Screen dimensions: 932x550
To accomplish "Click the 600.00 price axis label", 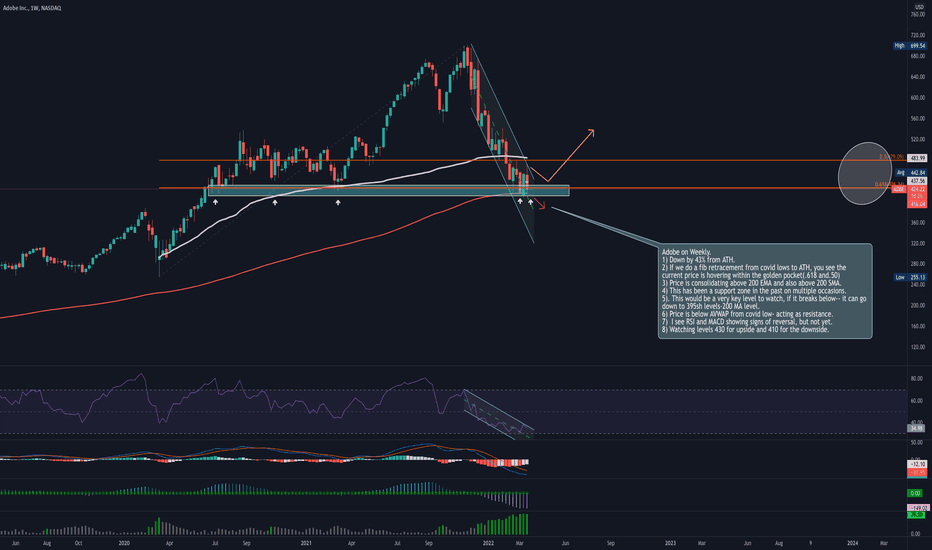I will [918, 98].
